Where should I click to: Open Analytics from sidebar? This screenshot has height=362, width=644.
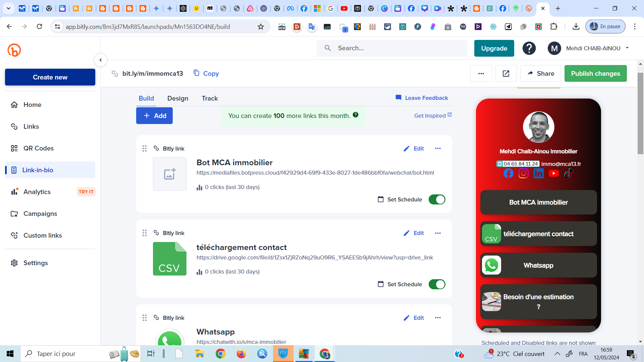pyautogui.click(x=50, y=192)
